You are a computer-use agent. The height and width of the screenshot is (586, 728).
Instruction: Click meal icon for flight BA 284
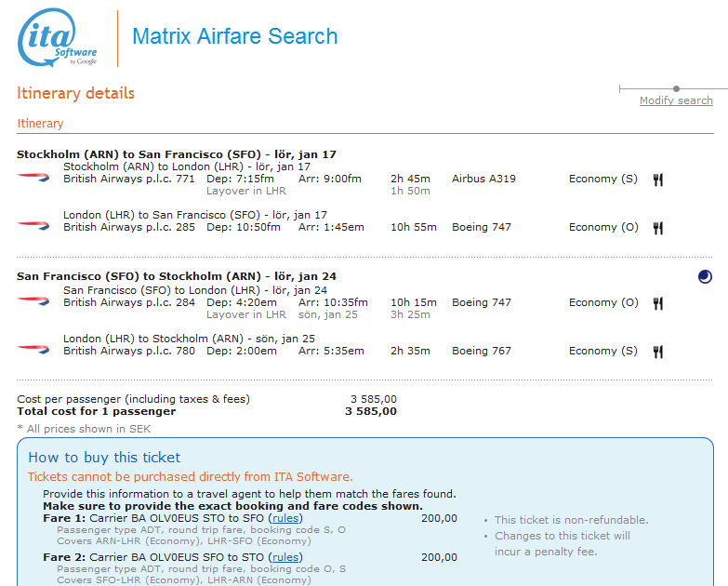[657, 303]
